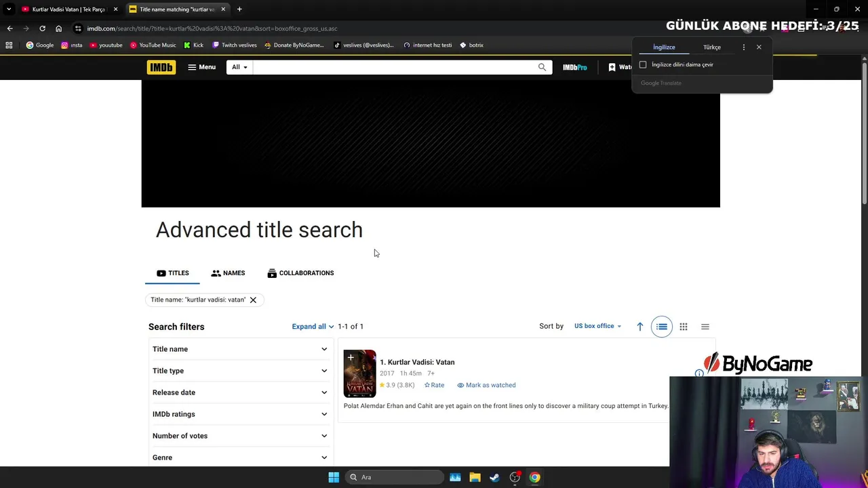Expand the Title name filter

click(x=240, y=349)
